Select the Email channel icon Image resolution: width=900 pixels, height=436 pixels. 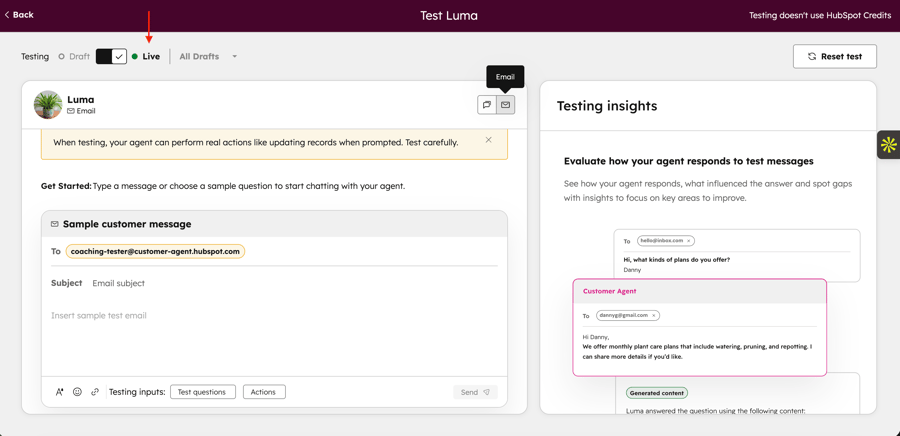(x=506, y=105)
